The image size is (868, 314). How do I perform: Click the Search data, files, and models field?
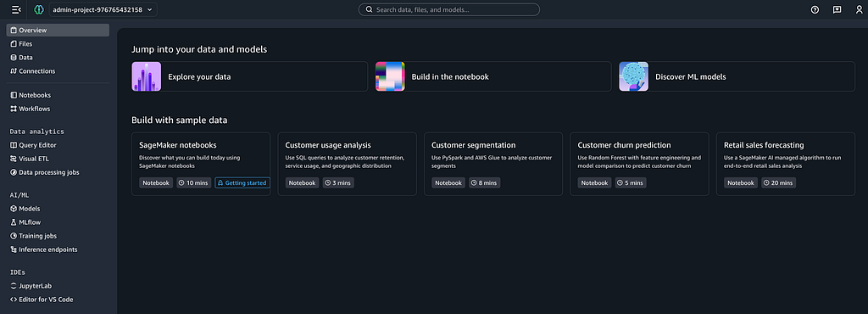[x=449, y=9]
